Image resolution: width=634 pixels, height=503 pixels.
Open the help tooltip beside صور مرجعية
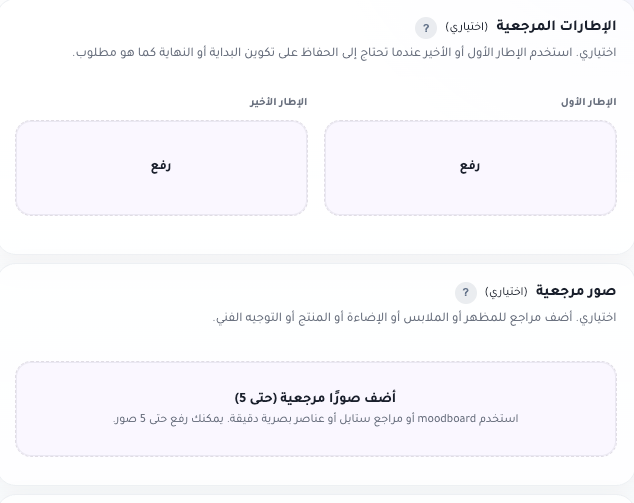(x=465, y=292)
